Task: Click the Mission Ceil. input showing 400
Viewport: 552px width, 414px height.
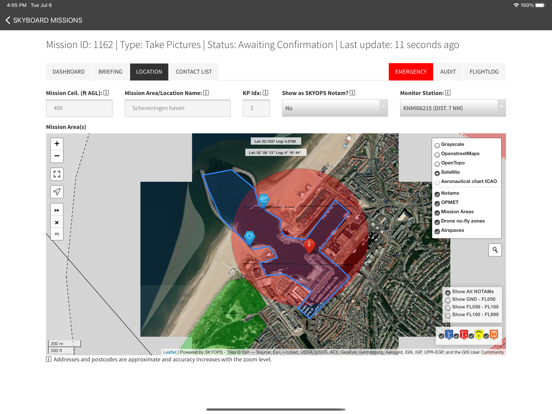Action: (x=79, y=108)
